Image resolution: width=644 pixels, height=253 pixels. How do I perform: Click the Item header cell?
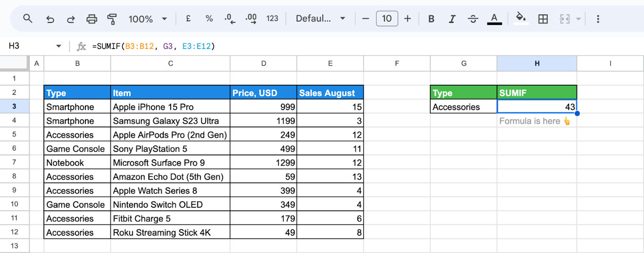click(x=171, y=93)
